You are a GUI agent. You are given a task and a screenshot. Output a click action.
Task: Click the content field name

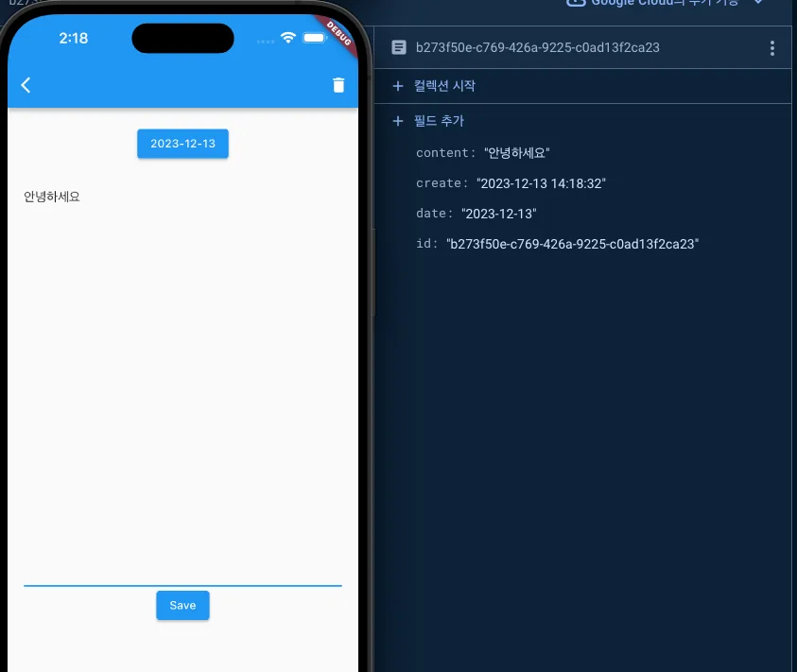tap(442, 153)
